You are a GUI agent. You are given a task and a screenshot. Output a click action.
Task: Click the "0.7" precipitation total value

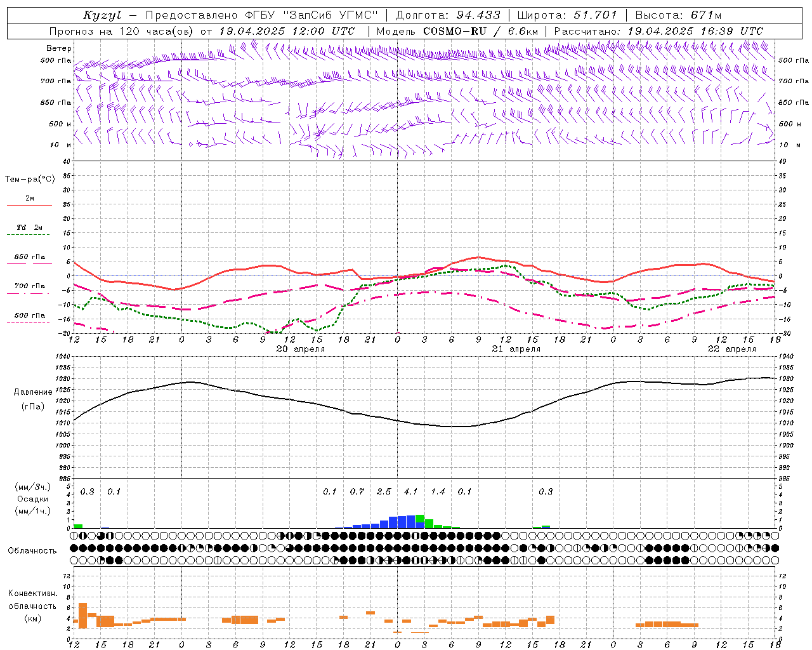coord(357,491)
